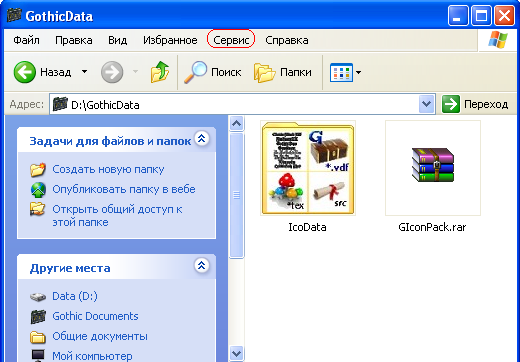Click the Мой компьютер monitor icon
The width and height of the screenshot is (520, 362).
(38, 355)
